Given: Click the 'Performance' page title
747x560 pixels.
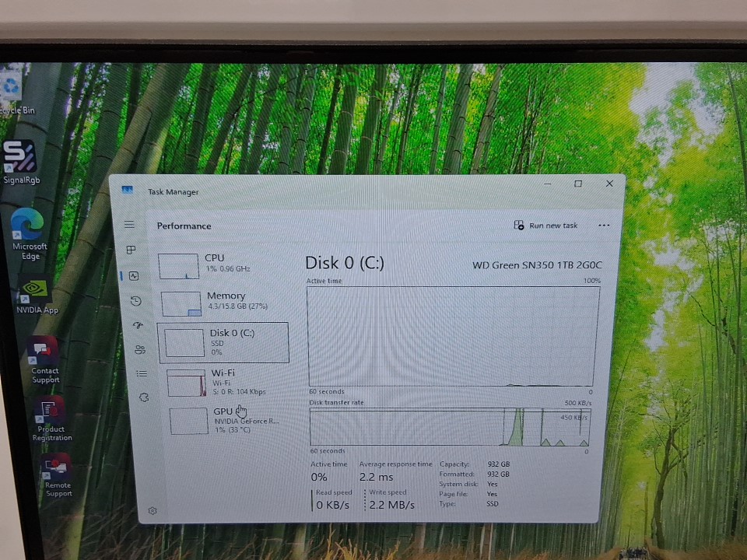Looking at the screenshot, I should pos(184,226).
